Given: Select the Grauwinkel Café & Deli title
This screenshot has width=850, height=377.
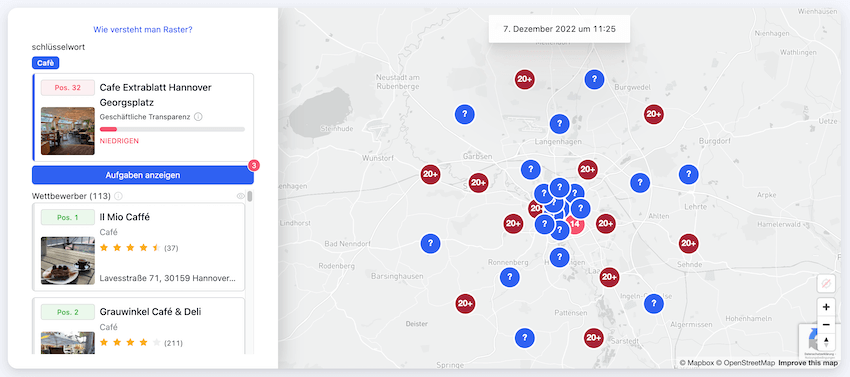Looking at the screenshot, I should click(151, 312).
